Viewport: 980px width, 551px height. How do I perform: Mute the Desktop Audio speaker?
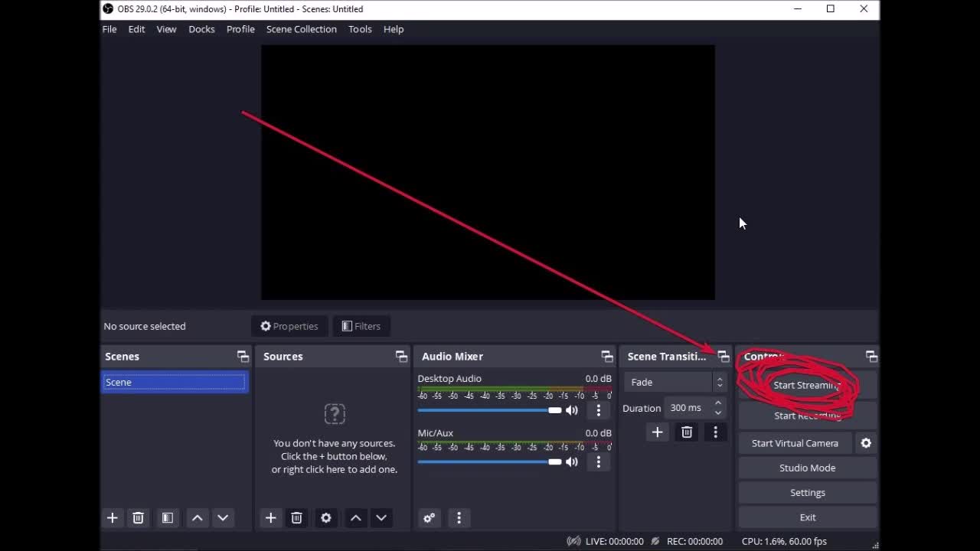point(572,410)
